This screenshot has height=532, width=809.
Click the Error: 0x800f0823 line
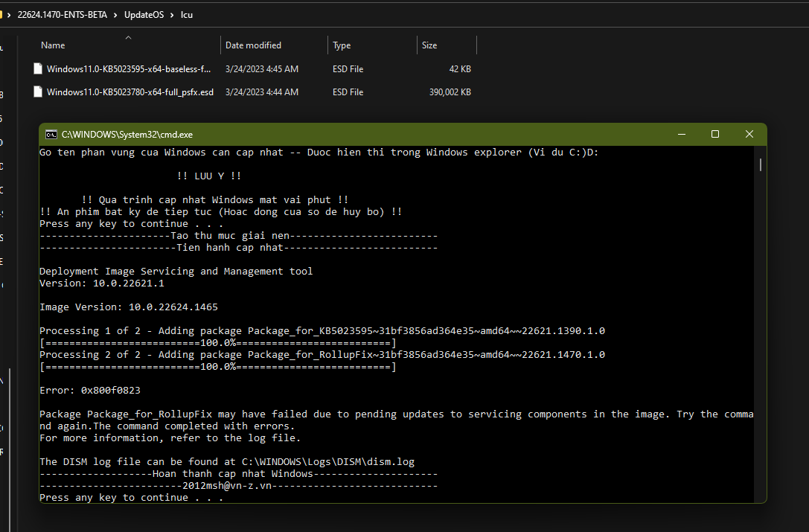coord(90,391)
